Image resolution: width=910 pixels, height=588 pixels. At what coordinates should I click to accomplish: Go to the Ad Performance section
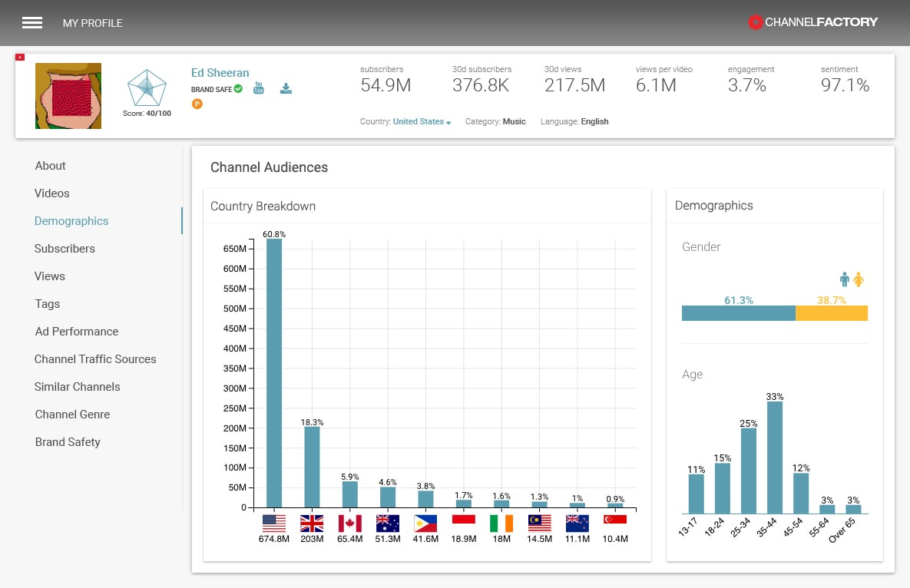coord(77,332)
